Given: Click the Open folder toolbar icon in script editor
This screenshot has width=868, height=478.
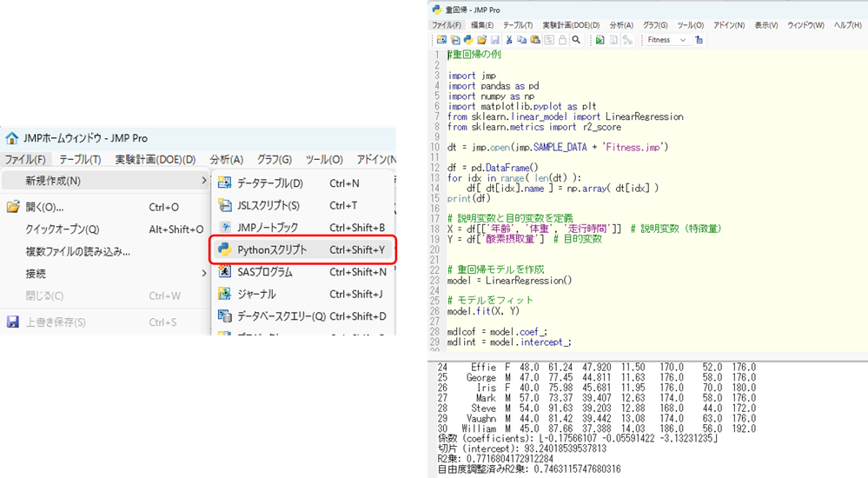Looking at the screenshot, I should (481, 40).
